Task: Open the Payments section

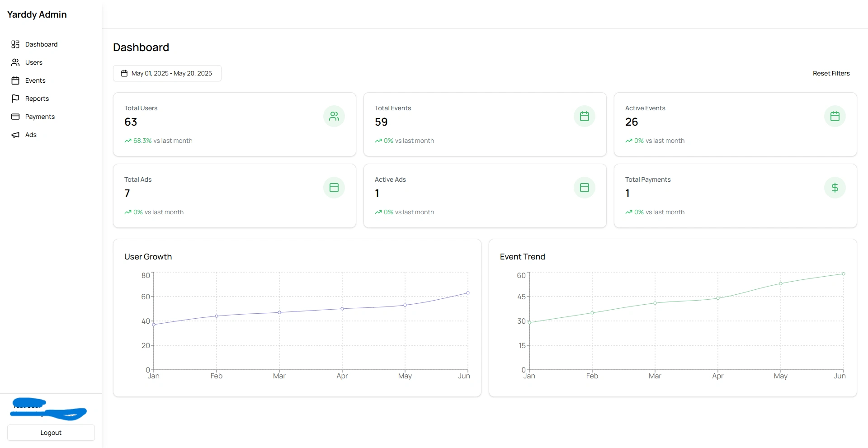Action: pyautogui.click(x=51, y=117)
